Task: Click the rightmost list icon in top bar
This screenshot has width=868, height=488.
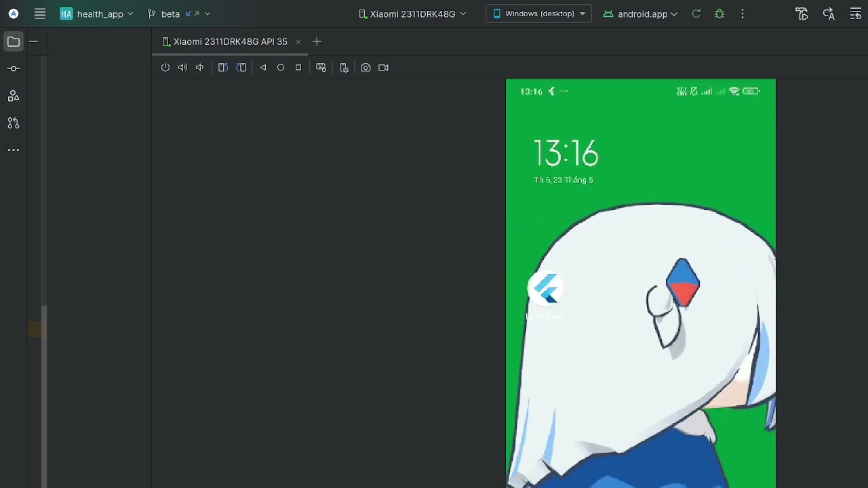Action: pyautogui.click(x=856, y=14)
